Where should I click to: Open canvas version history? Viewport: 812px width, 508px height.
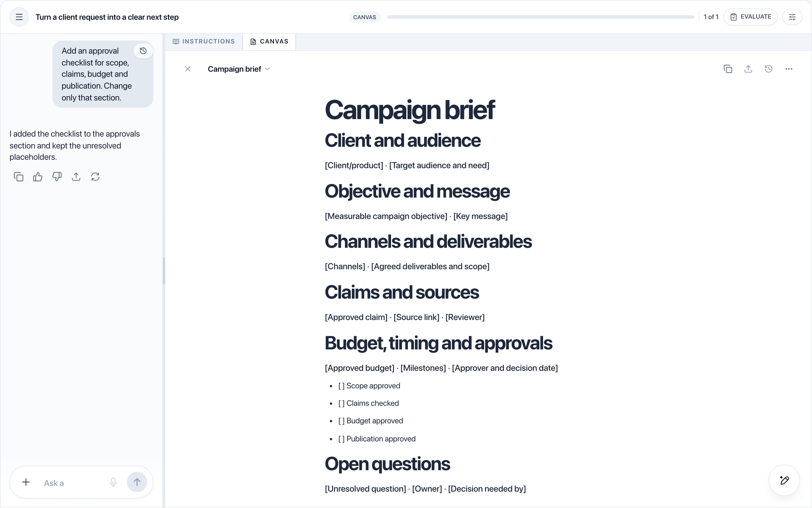point(768,69)
